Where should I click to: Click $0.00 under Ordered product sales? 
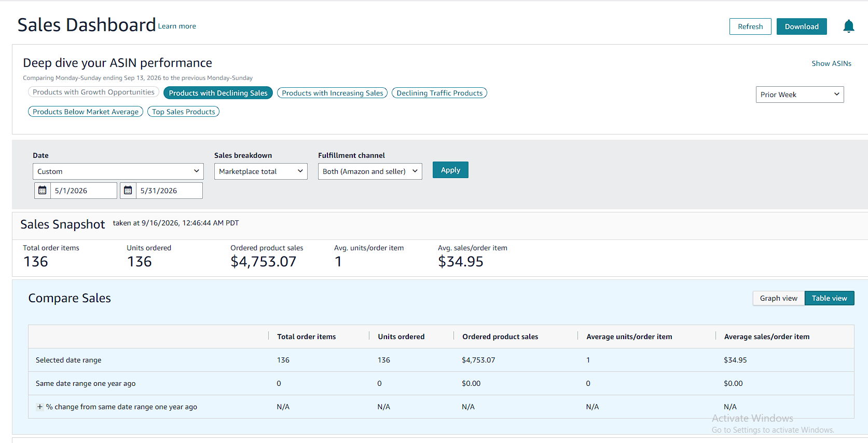pos(471,383)
